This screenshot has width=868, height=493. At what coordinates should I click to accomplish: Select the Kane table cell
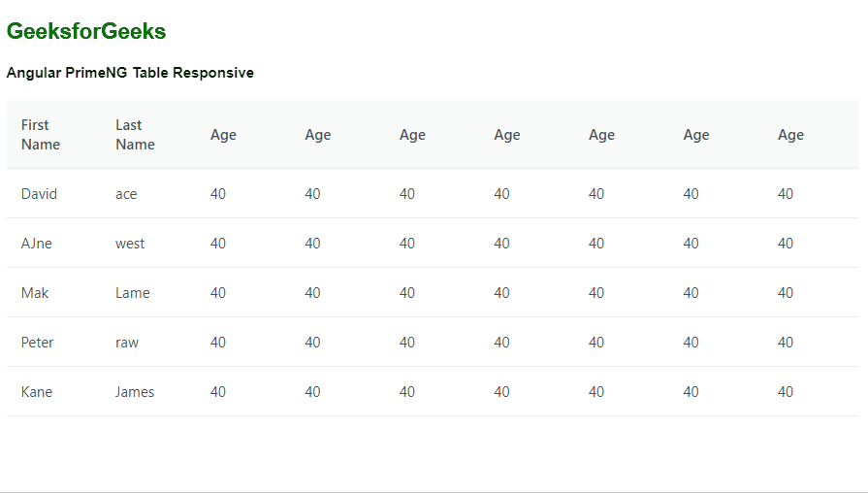coord(37,392)
